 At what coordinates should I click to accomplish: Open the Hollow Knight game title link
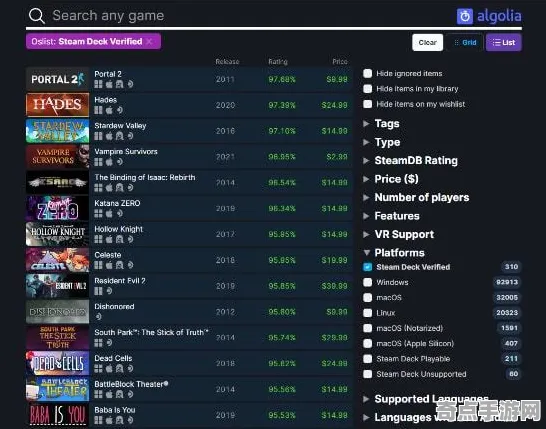(119, 229)
